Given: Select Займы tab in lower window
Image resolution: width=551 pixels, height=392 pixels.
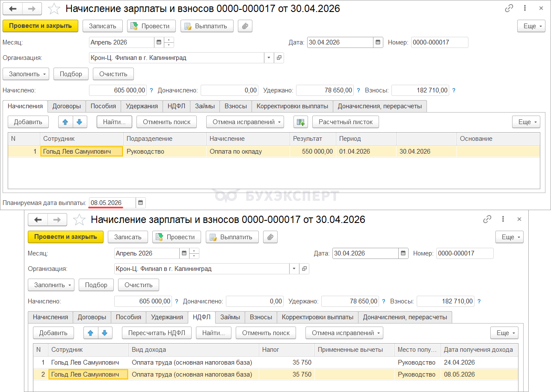Looking at the screenshot, I should [230, 317].
